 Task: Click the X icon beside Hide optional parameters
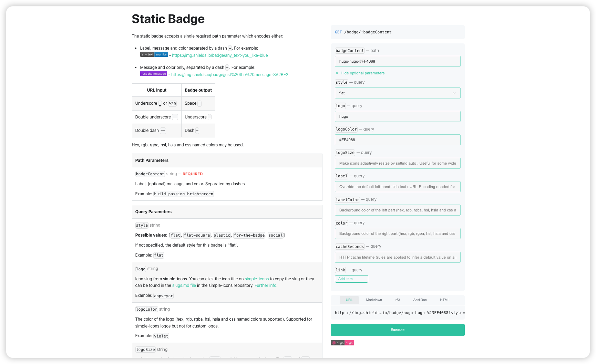tap(337, 73)
